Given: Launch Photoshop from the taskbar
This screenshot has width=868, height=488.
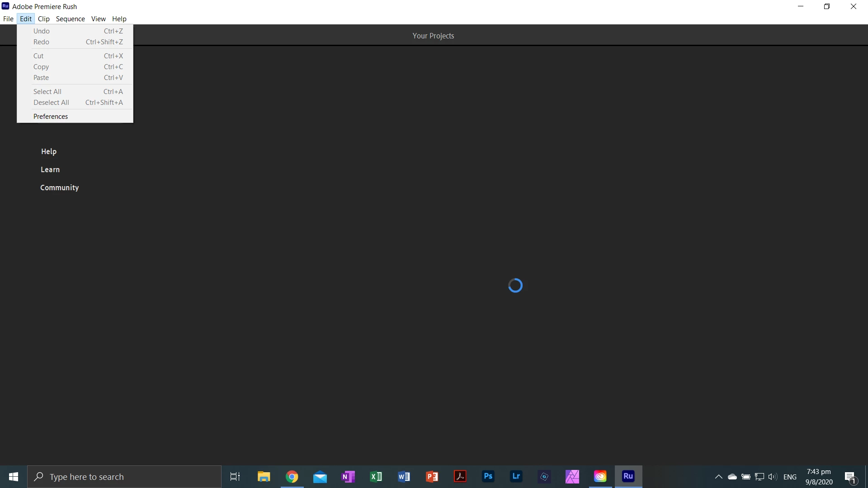Looking at the screenshot, I should click(x=488, y=476).
